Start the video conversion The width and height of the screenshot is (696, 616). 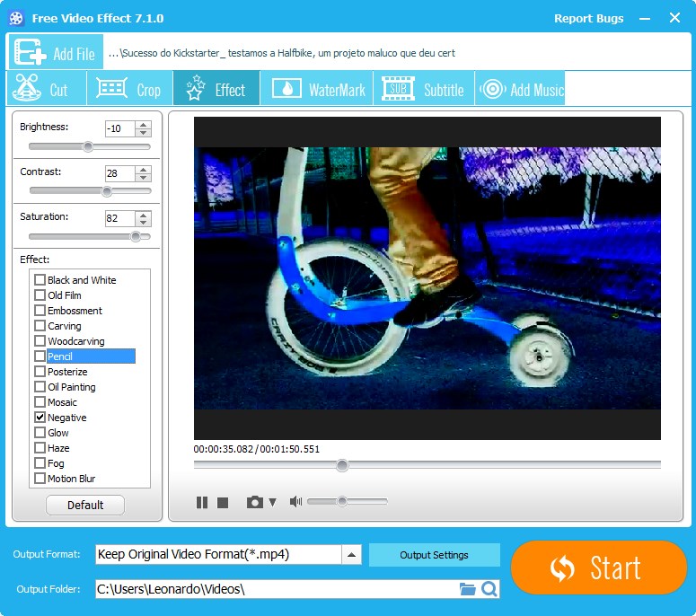tap(599, 568)
